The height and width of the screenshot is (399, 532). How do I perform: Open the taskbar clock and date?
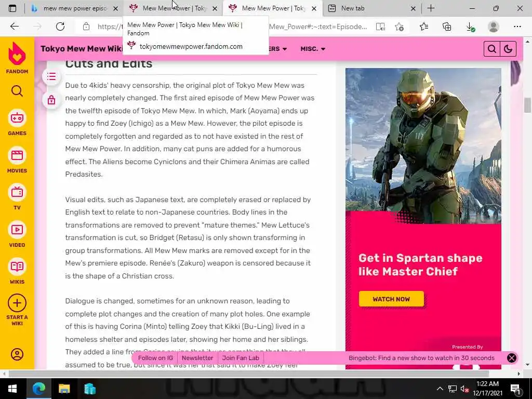pos(487,389)
